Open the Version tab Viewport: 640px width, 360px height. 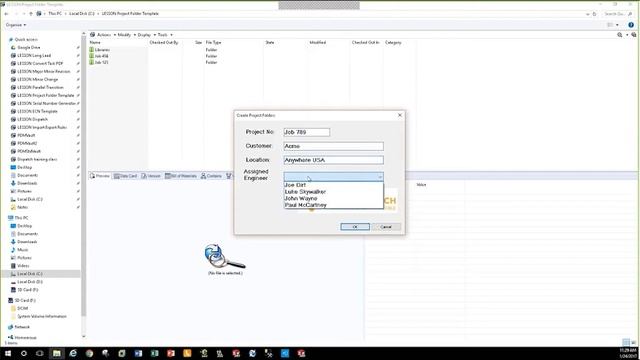pyautogui.click(x=151, y=176)
